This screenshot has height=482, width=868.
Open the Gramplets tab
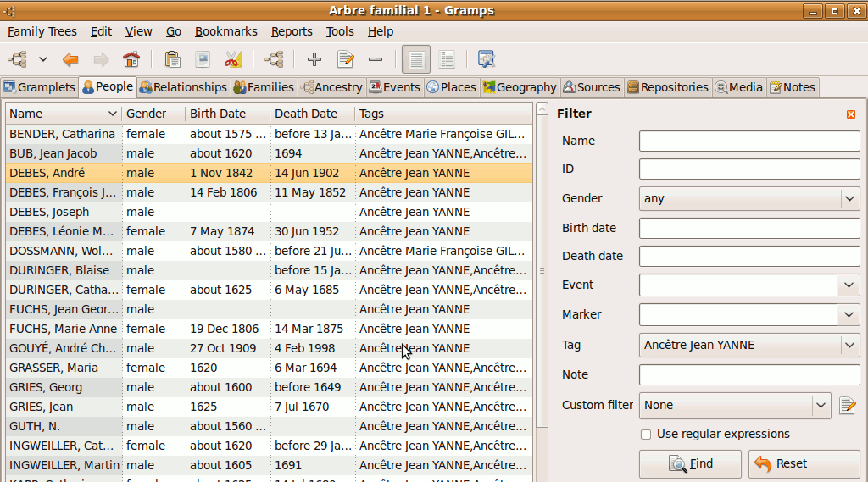(39, 87)
